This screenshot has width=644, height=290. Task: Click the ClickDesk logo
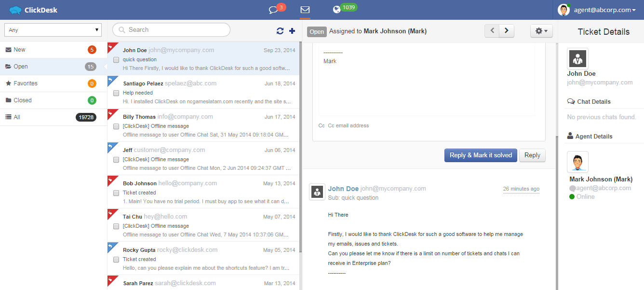click(33, 10)
